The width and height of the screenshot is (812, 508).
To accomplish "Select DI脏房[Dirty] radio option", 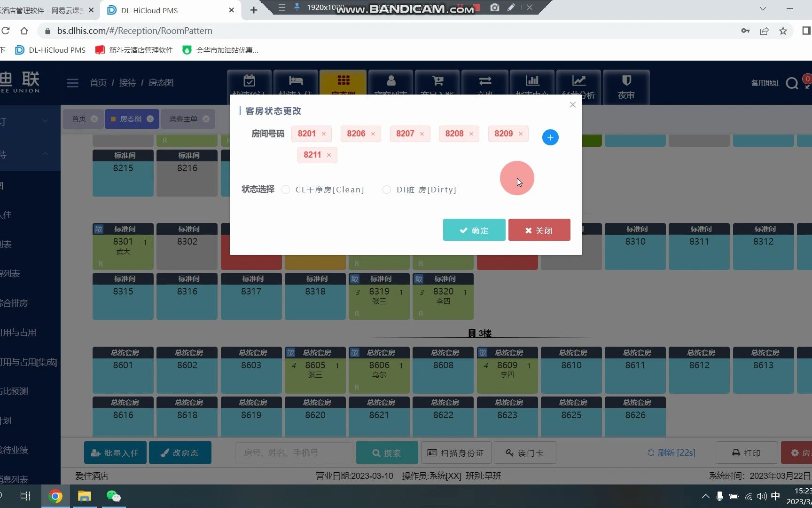I will pyautogui.click(x=387, y=190).
